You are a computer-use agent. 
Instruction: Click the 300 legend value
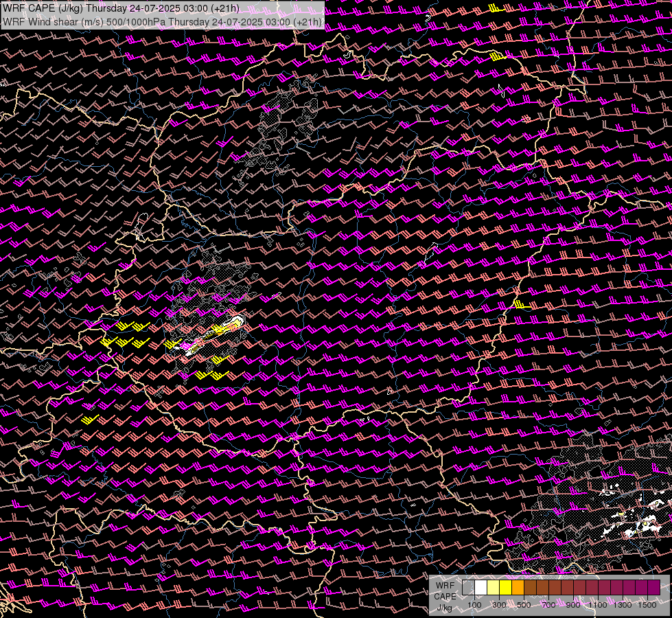pos(499,605)
